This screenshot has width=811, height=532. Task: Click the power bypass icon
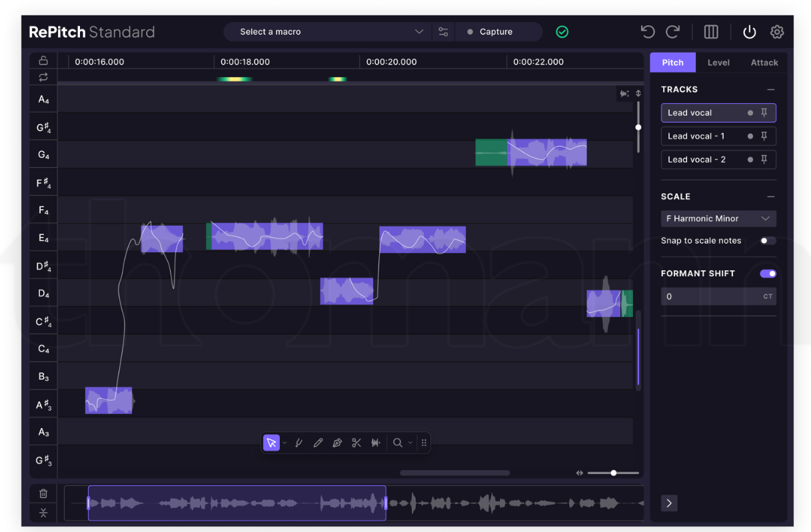click(750, 32)
